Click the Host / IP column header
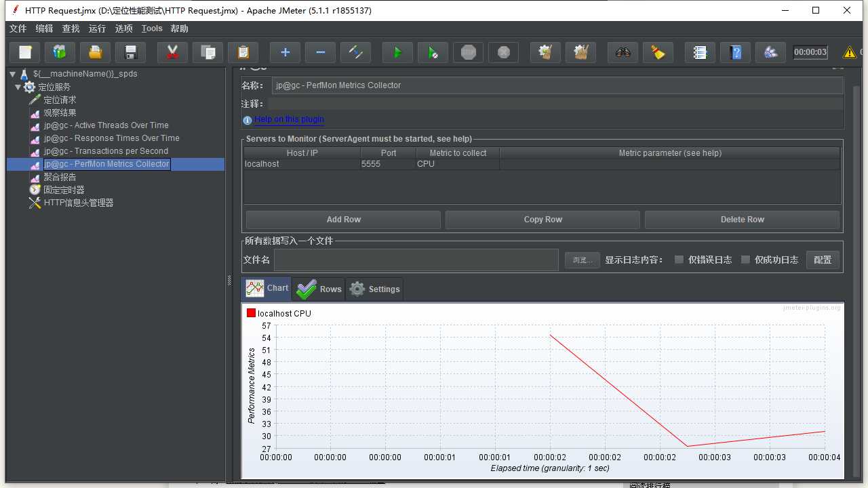The image size is (868, 488). click(302, 153)
